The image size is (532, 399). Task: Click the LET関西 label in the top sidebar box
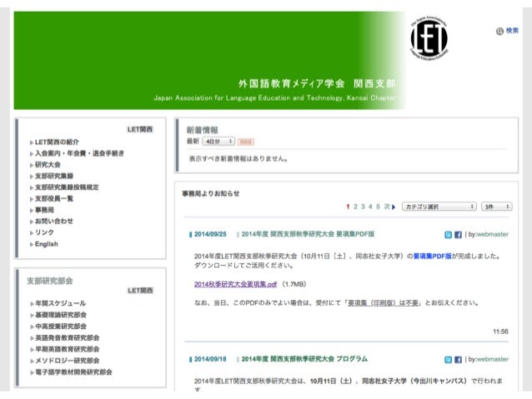click(x=140, y=129)
